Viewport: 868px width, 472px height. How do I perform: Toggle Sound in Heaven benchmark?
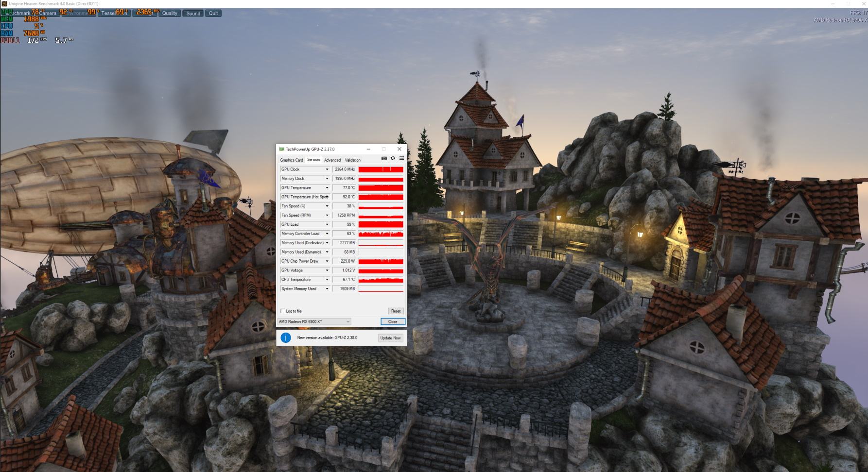click(x=193, y=13)
